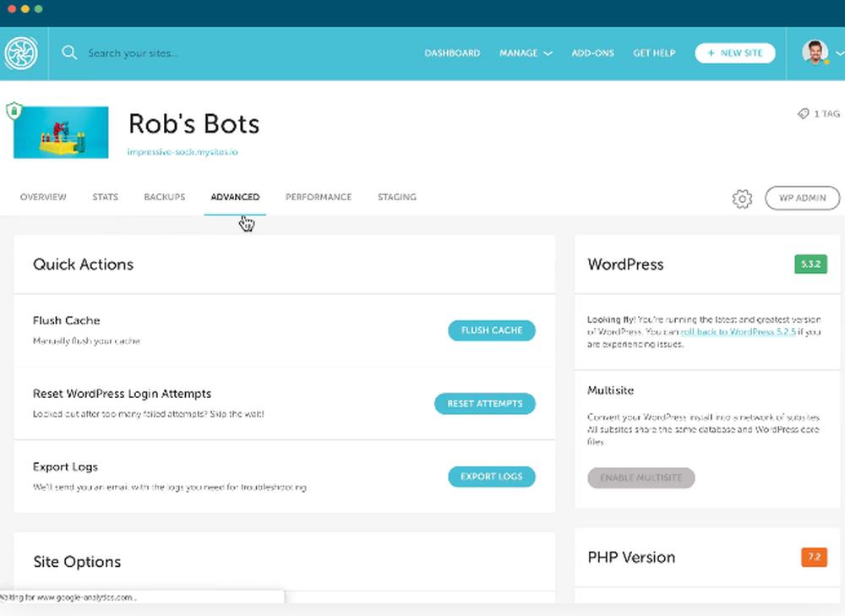
Task: Click the Export Logs row title
Action: click(65, 466)
